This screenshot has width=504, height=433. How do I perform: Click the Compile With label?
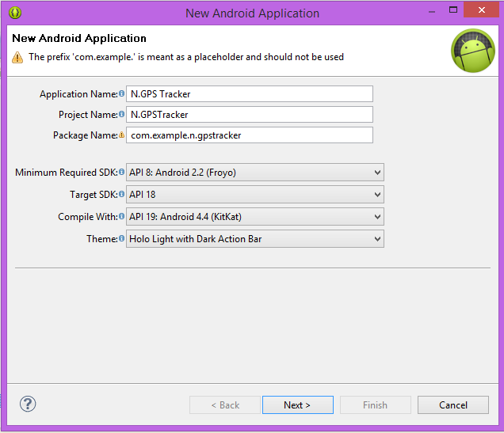pyautogui.click(x=88, y=217)
